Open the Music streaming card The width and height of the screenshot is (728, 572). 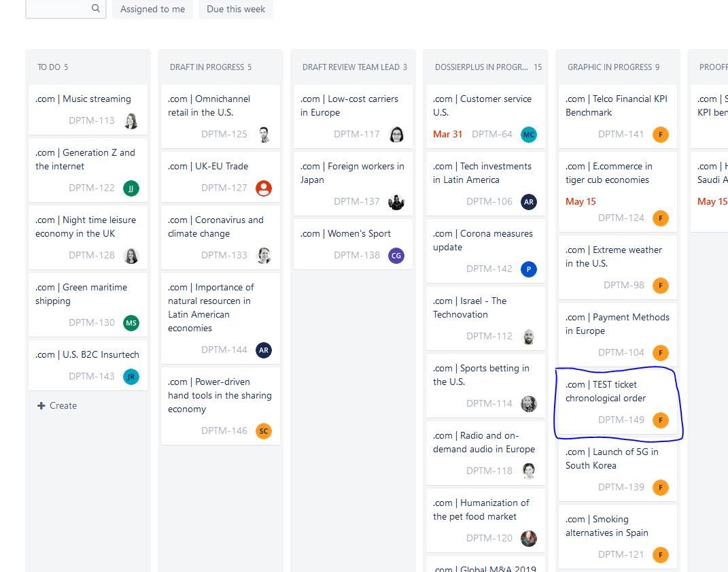(88, 110)
